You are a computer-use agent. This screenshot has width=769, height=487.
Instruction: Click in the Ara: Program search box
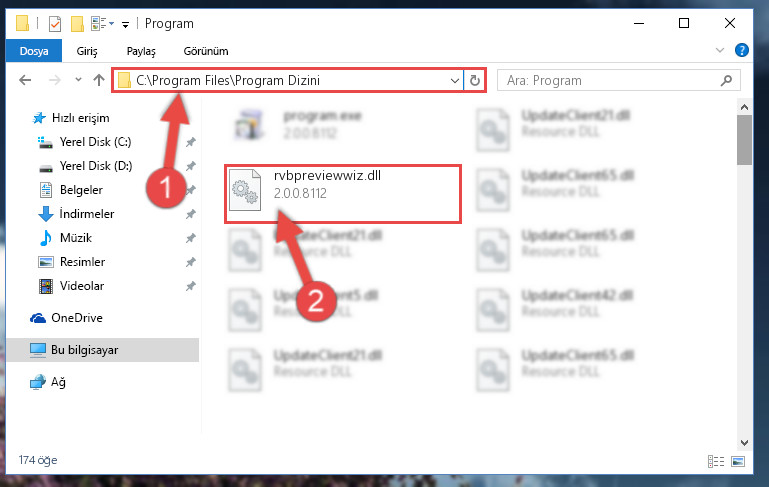(608, 80)
